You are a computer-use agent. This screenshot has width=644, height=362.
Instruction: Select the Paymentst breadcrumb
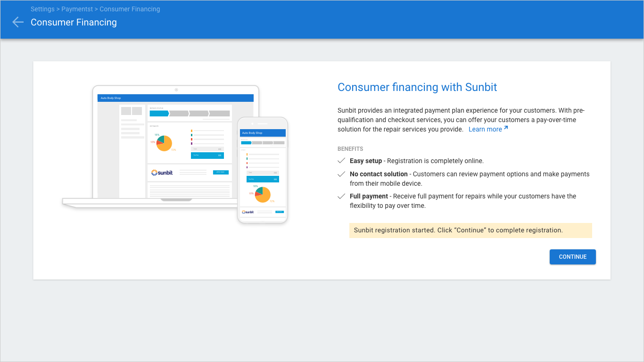pyautogui.click(x=77, y=9)
